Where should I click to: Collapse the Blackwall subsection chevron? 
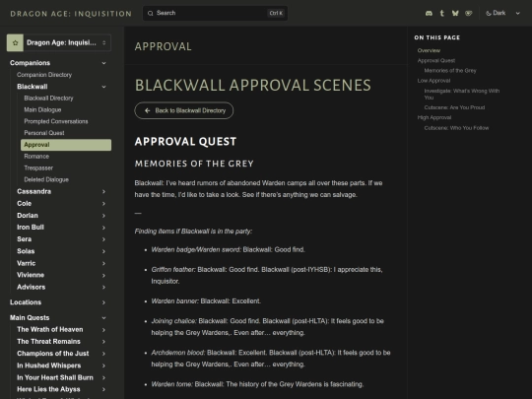click(x=103, y=87)
